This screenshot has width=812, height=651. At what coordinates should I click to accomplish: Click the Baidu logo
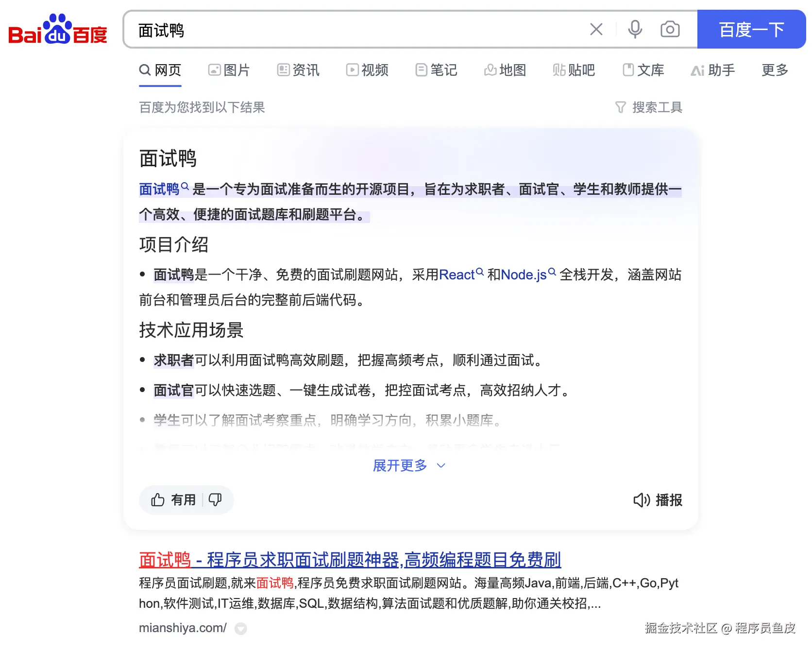pos(57,30)
